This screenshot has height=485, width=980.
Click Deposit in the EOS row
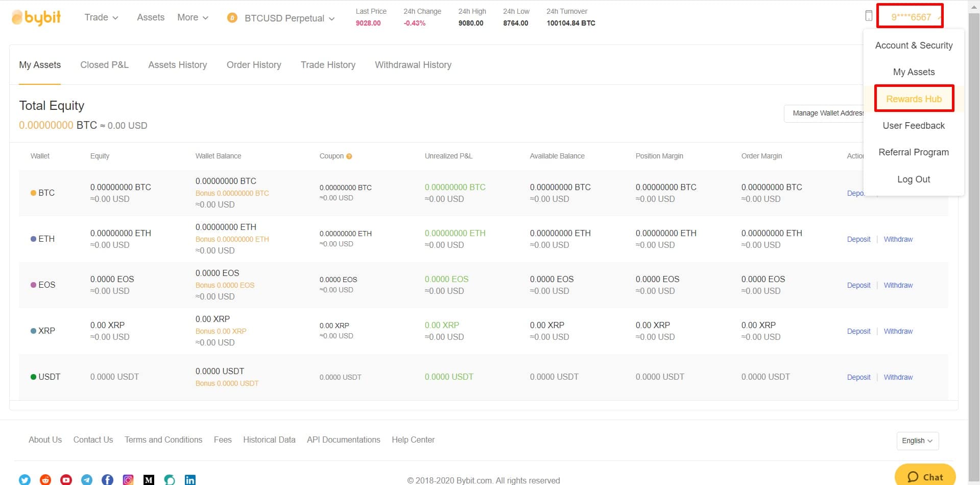pyautogui.click(x=858, y=285)
